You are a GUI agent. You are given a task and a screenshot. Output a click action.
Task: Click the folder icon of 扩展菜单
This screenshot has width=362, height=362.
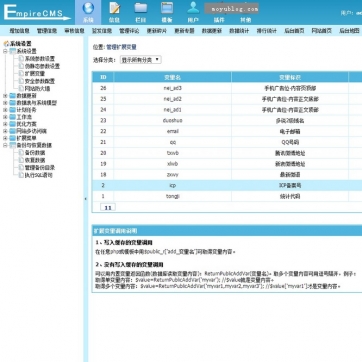click(13, 138)
